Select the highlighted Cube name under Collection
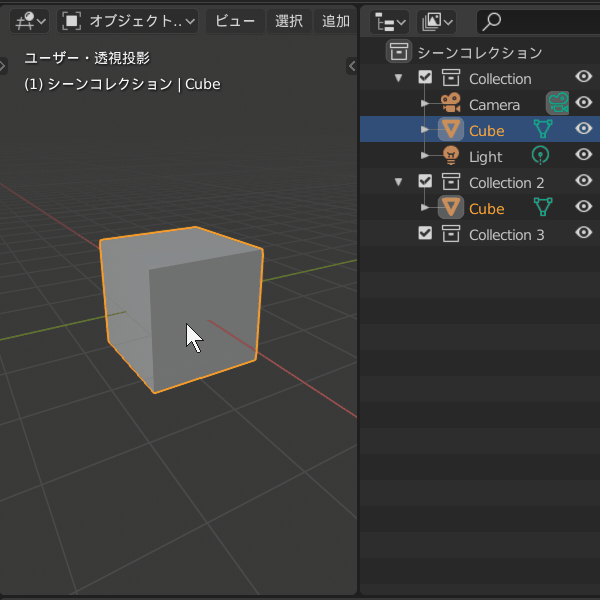The width and height of the screenshot is (600, 600). coord(486,131)
